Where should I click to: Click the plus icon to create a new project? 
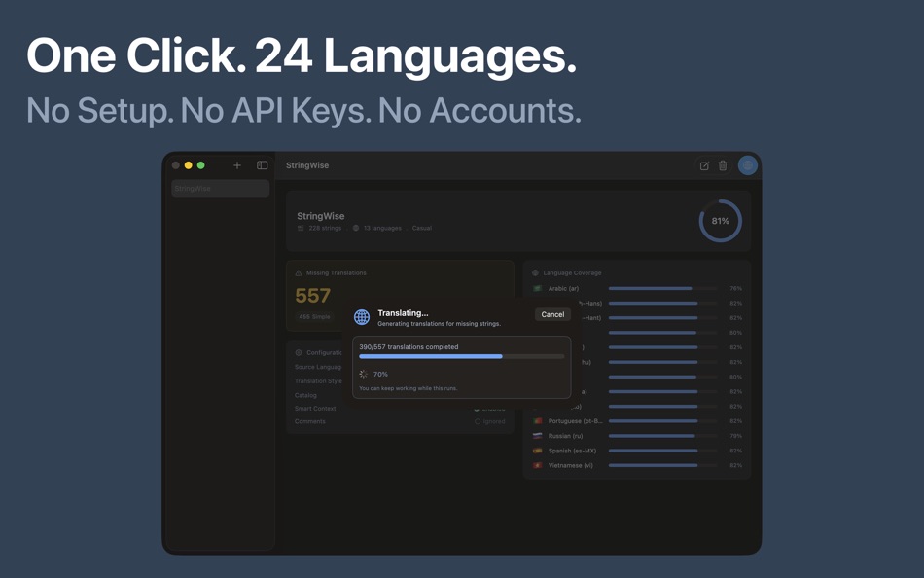[236, 165]
